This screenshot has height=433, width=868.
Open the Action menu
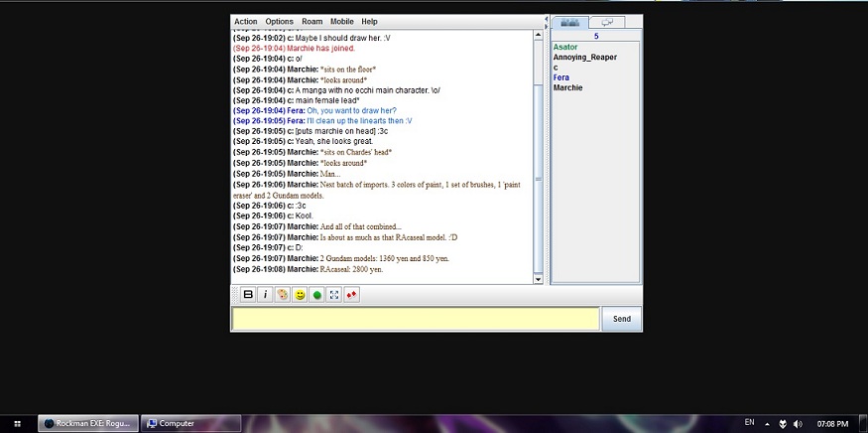pyautogui.click(x=246, y=22)
